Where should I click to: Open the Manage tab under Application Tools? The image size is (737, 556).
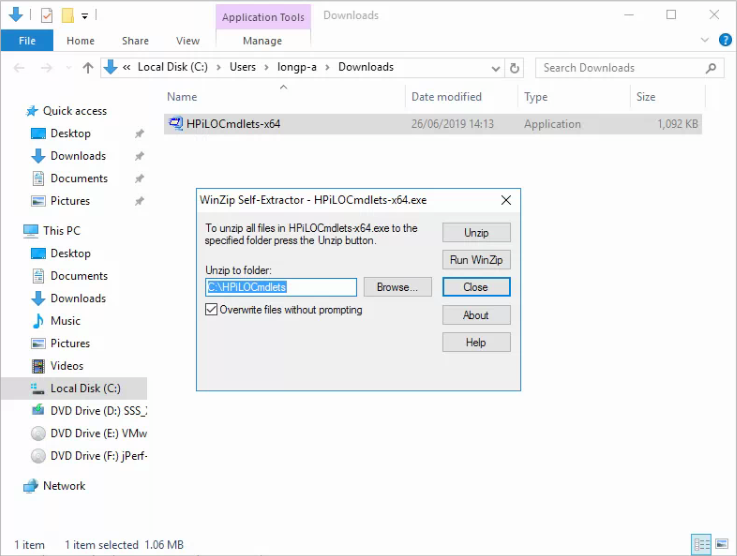tap(262, 41)
